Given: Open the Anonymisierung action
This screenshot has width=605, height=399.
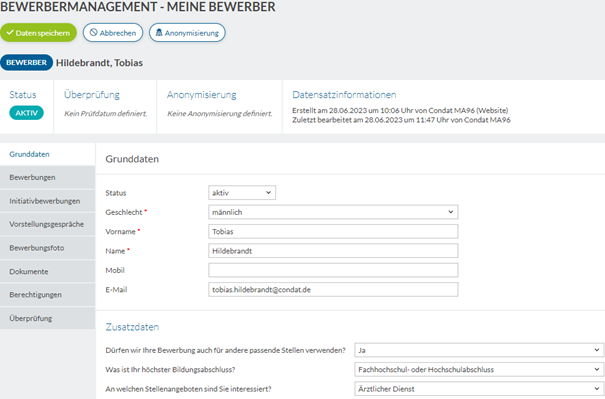Looking at the screenshot, I should (187, 33).
